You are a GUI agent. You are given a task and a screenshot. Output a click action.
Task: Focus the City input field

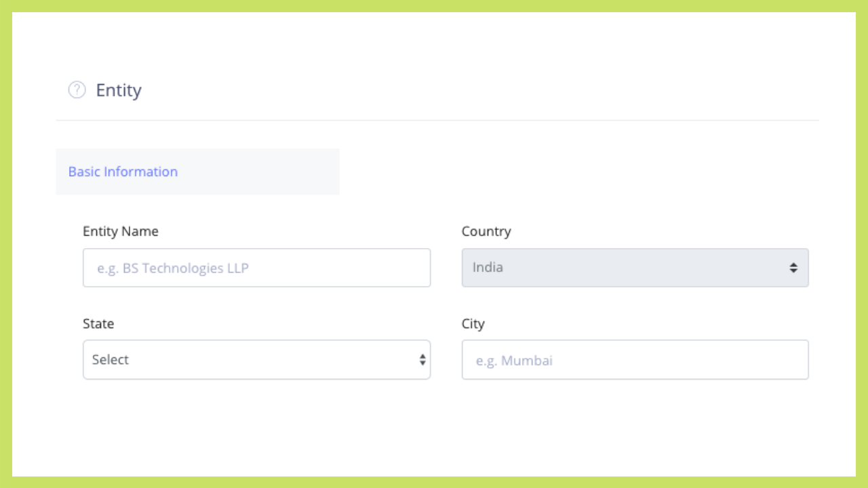[634, 360]
